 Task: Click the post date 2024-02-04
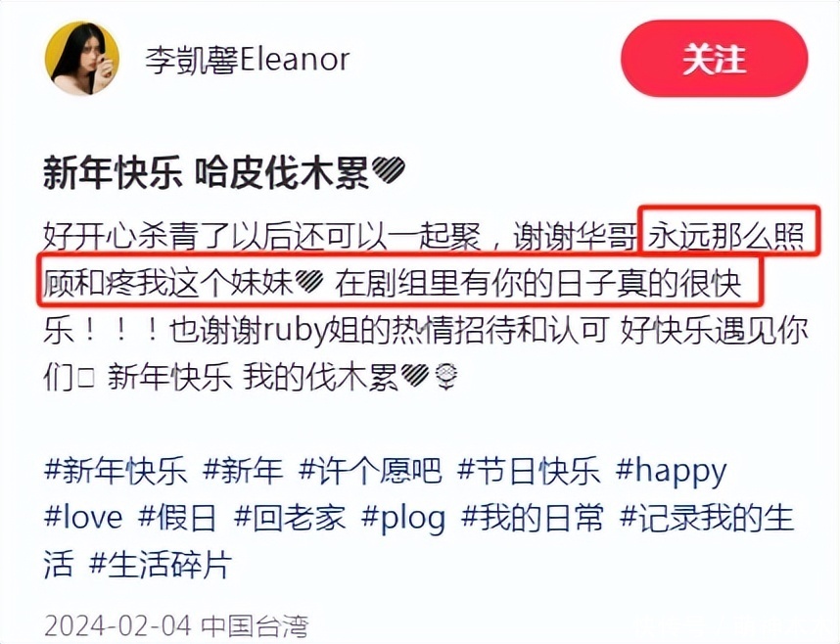pos(117,624)
